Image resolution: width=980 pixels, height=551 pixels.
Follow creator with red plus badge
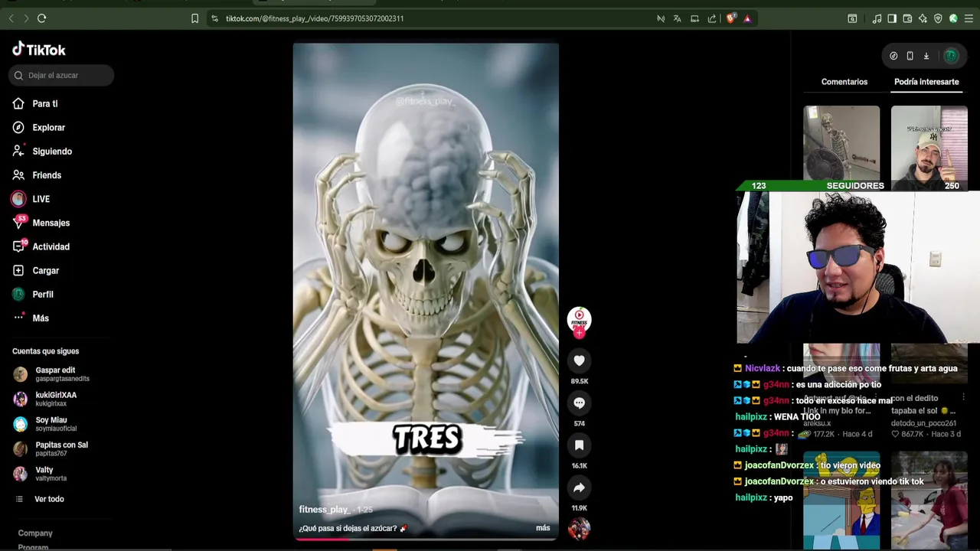[579, 333]
